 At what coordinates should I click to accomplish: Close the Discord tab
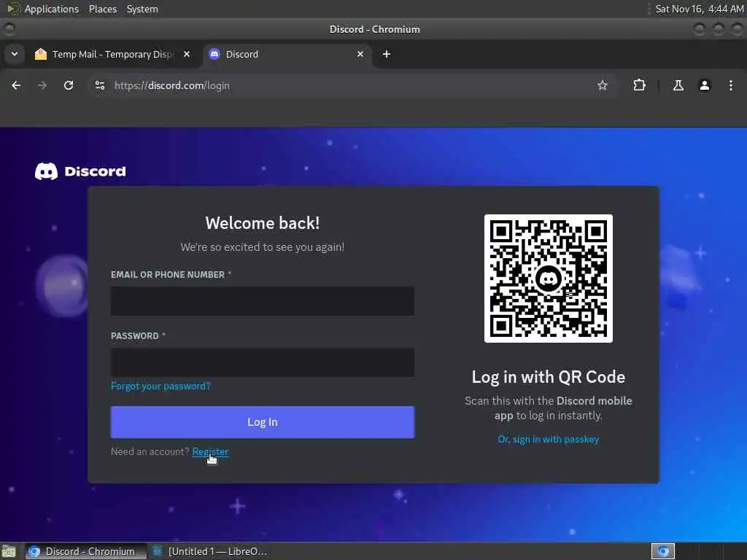tap(360, 54)
